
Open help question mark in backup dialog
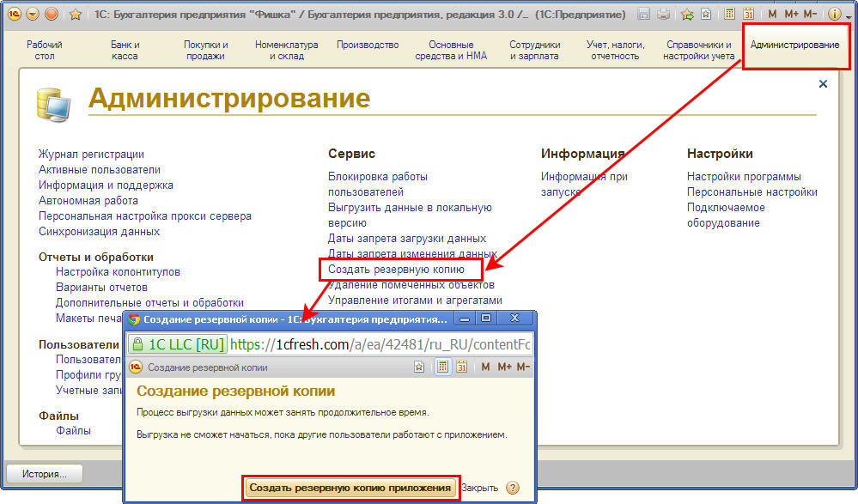(512, 488)
